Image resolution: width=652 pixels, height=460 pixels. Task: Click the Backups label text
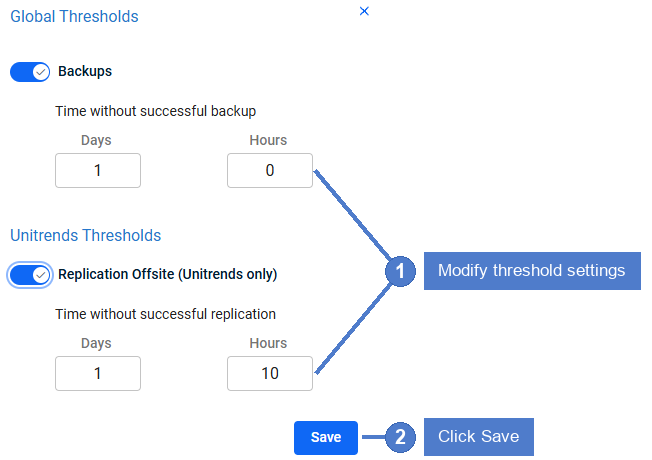coord(85,72)
